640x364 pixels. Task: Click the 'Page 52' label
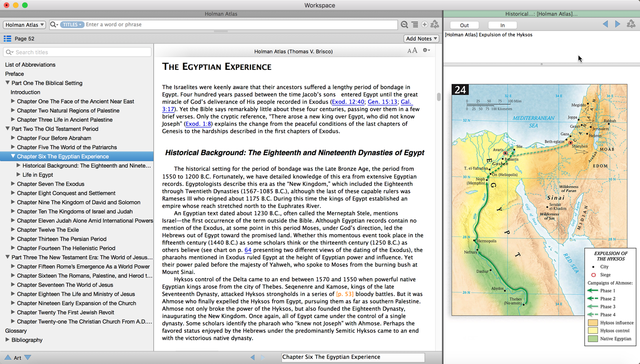24,39
